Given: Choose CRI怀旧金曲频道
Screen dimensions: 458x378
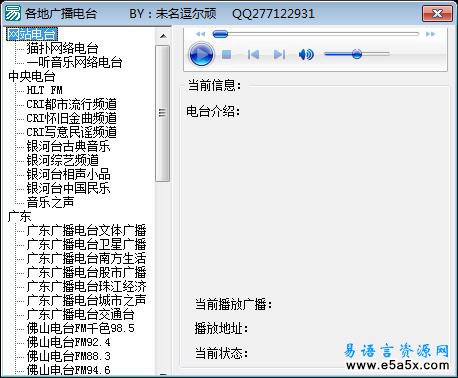Looking at the screenshot, I should 72,118.
